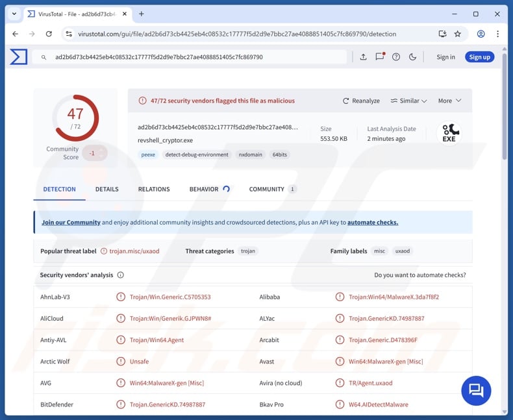
Task: Switch to the RELATIONS tab
Action: coord(154,189)
